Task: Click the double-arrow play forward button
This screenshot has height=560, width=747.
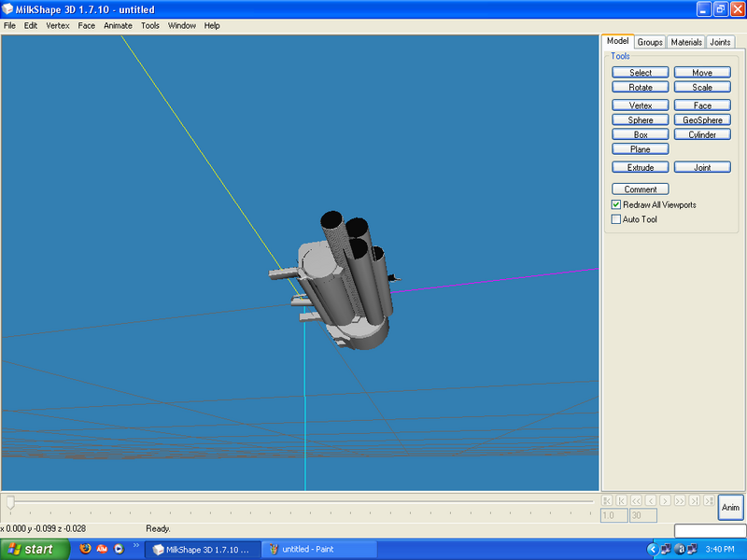Action: click(680, 500)
